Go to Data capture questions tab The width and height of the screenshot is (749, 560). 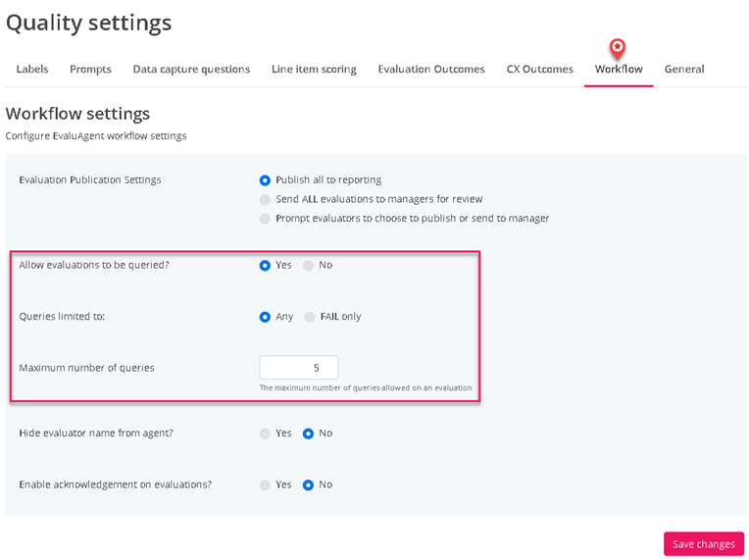[x=191, y=70]
